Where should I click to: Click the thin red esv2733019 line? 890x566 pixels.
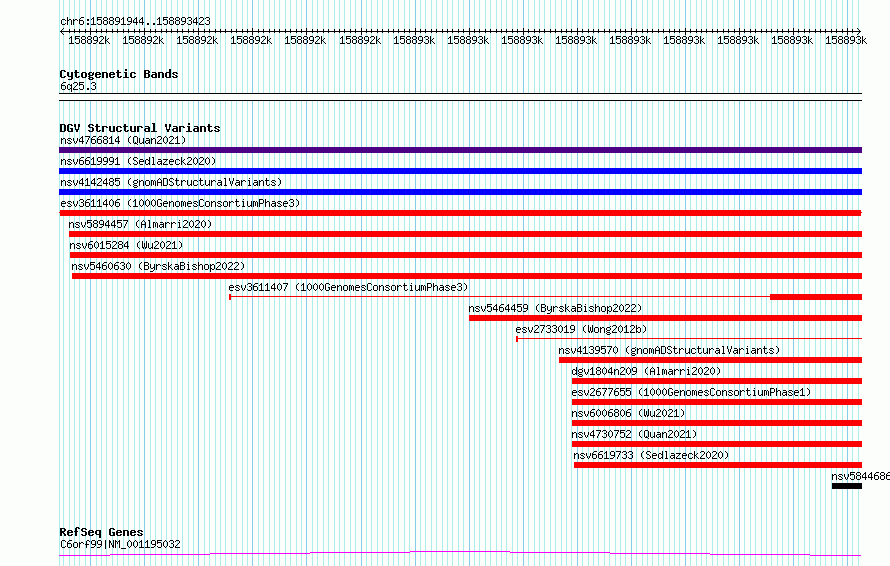click(689, 339)
